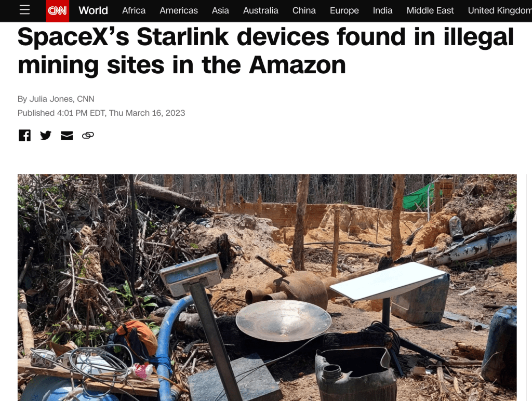Open Australia news section

[x=261, y=10]
